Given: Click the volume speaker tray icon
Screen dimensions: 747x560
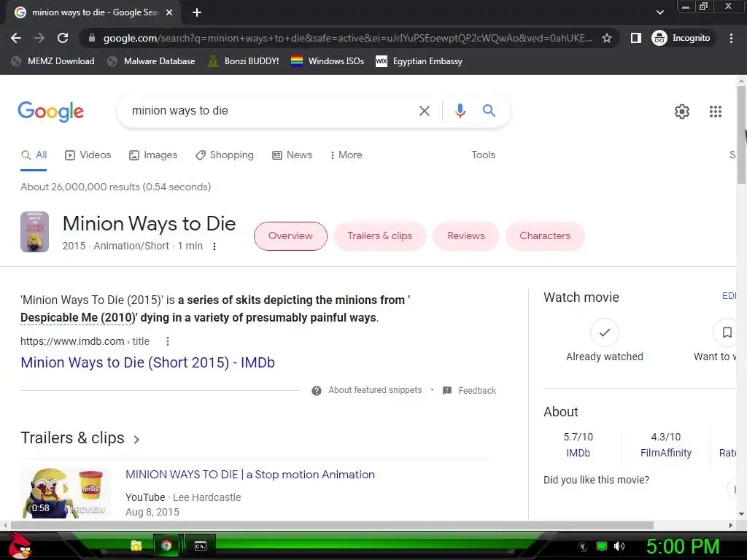Looking at the screenshot, I should click(x=619, y=546).
